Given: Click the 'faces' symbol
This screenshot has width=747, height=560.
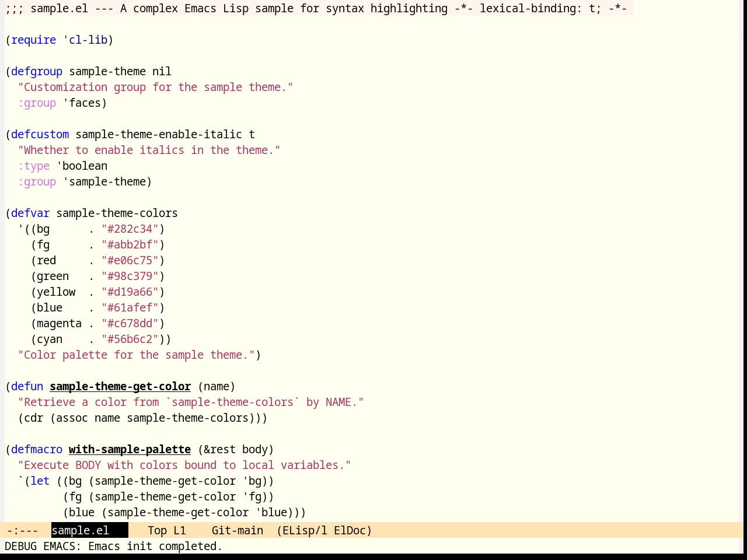Looking at the screenshot, I should 85,103.
